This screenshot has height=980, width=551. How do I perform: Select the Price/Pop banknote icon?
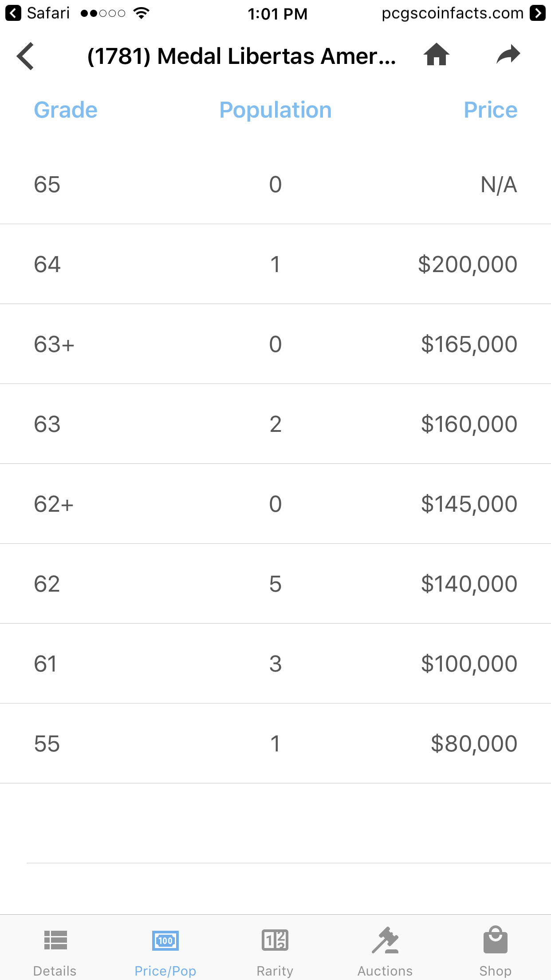pyautogui.click(x=165, y=940)
